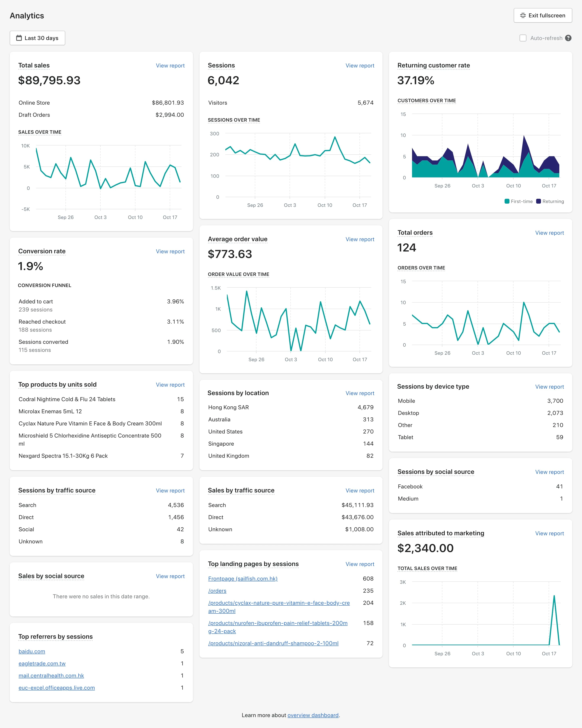Open View report for Sessions by device type
This screenshot has width=582, height=728.
[x=549, y=387]
